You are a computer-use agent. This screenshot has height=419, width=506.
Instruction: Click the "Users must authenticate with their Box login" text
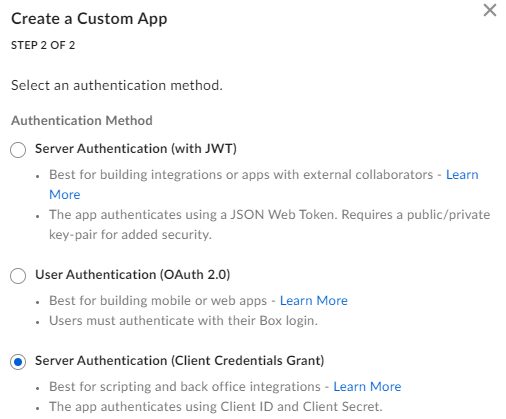[x=183, y=321]
